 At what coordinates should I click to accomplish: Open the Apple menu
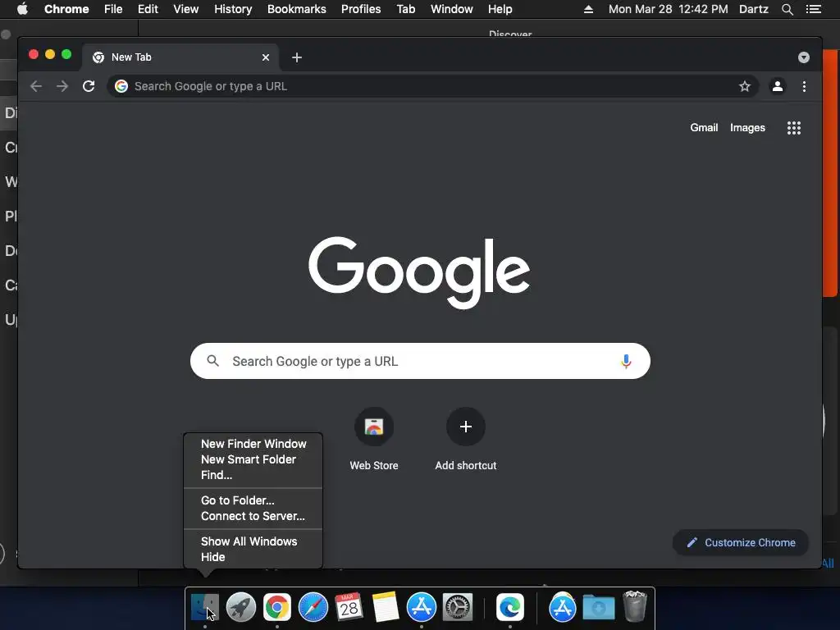(22, 9)
